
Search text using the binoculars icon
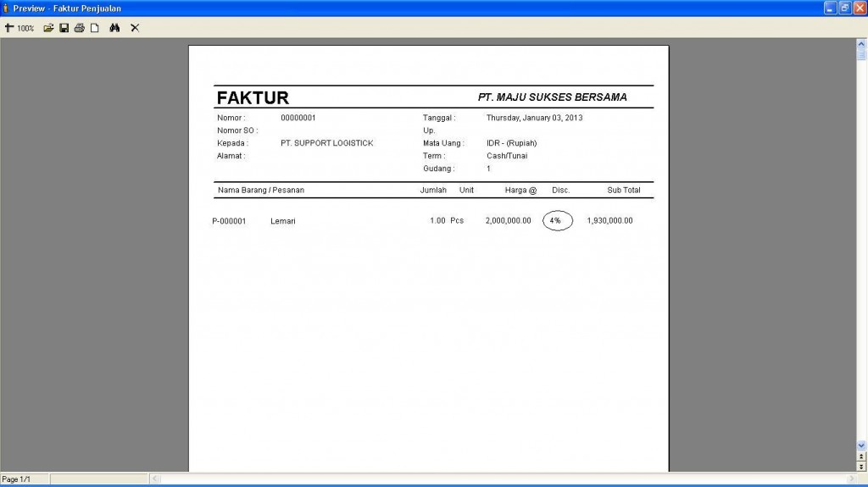[x=114, y=28]
